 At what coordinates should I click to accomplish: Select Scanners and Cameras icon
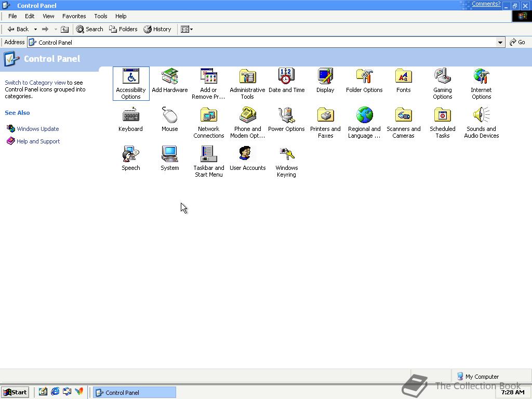(403, 123)
